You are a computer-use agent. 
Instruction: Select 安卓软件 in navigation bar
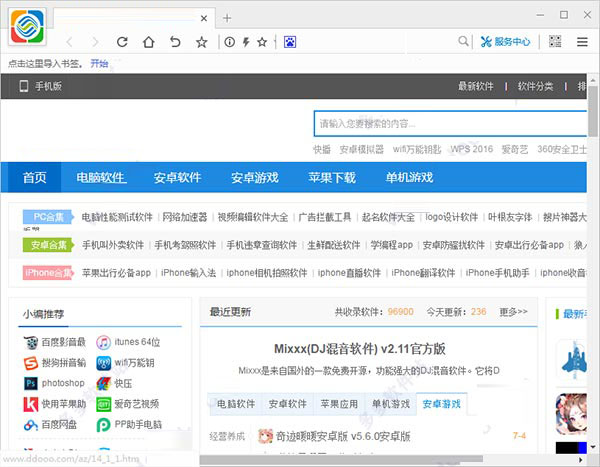[x=178, y=178]
